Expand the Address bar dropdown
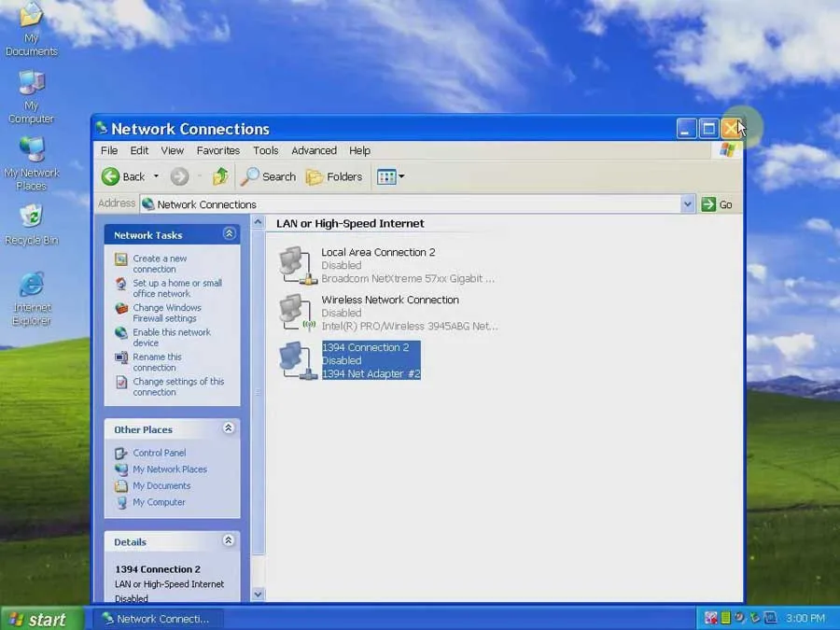This screenshot has height=630, width=840. pyautogui.click(x=688, y=204)
